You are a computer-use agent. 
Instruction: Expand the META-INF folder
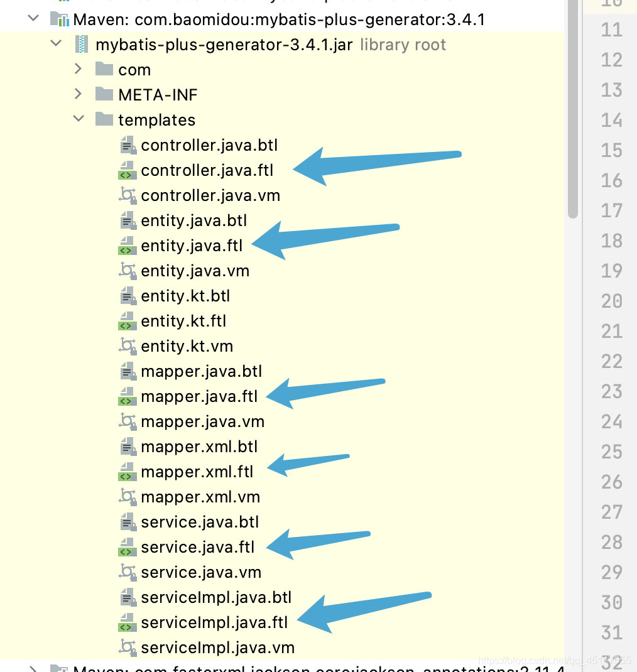coord(78,94)
